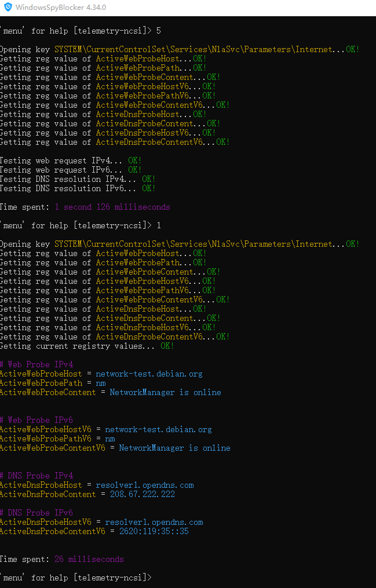Click the 208.67.222.222 IP address text
The width and height of the screenshot is (376, 588).
point(143,494)
